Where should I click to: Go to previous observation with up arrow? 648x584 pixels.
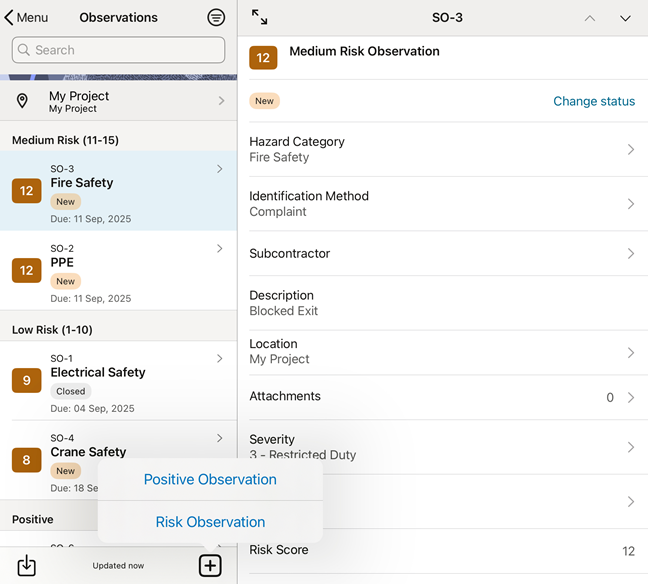pyautogui.click(x=589, y=18)
